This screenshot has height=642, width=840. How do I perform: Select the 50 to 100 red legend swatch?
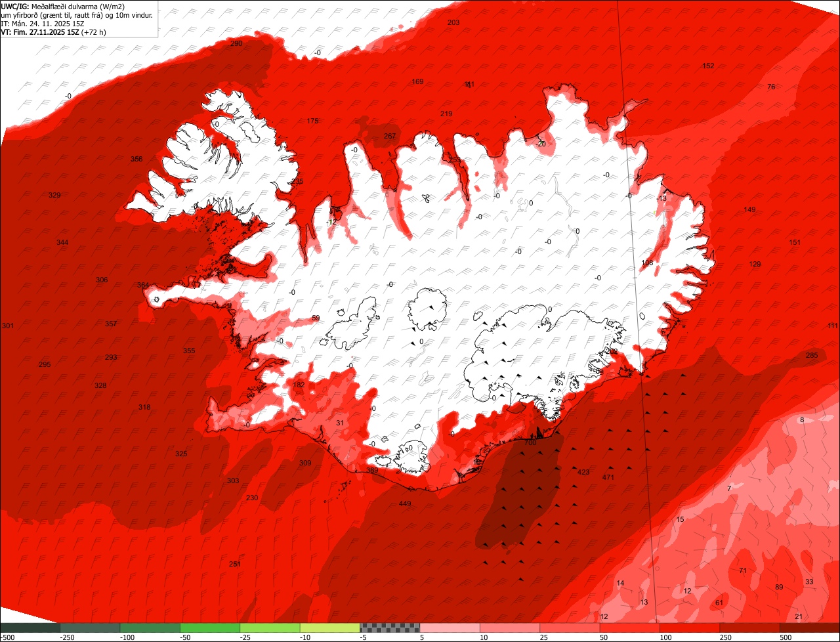[629, 628]
